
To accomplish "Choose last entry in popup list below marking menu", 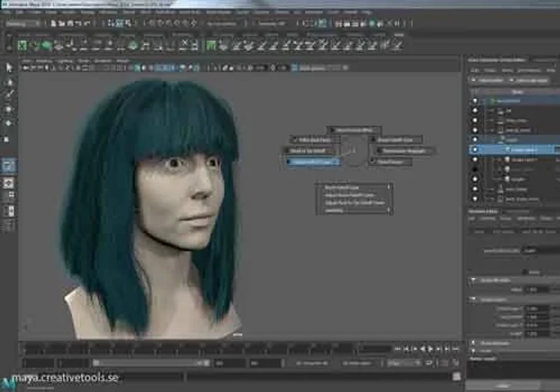I will pos(354,211).
